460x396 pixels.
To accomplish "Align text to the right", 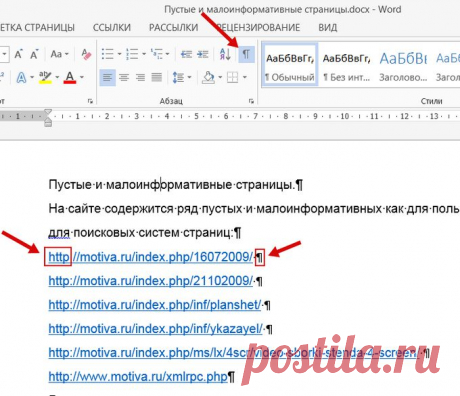I will (140, 78).
